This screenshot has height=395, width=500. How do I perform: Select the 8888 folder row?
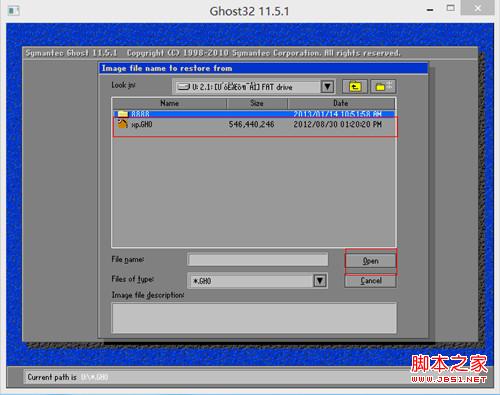tap(254, 114)
